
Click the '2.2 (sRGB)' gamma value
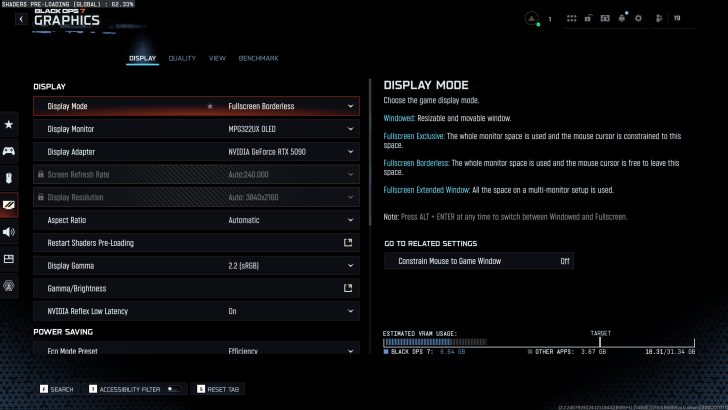(243, 266)
